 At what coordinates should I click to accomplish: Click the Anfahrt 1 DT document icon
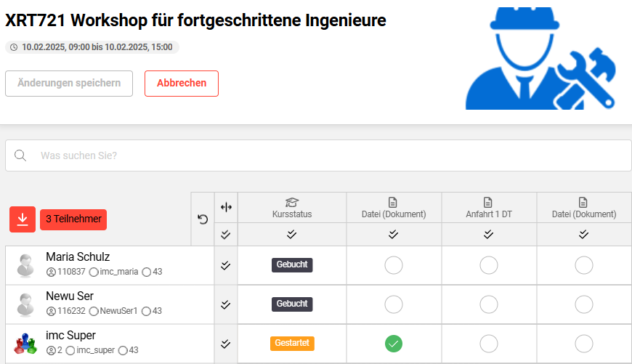point(488,202)
